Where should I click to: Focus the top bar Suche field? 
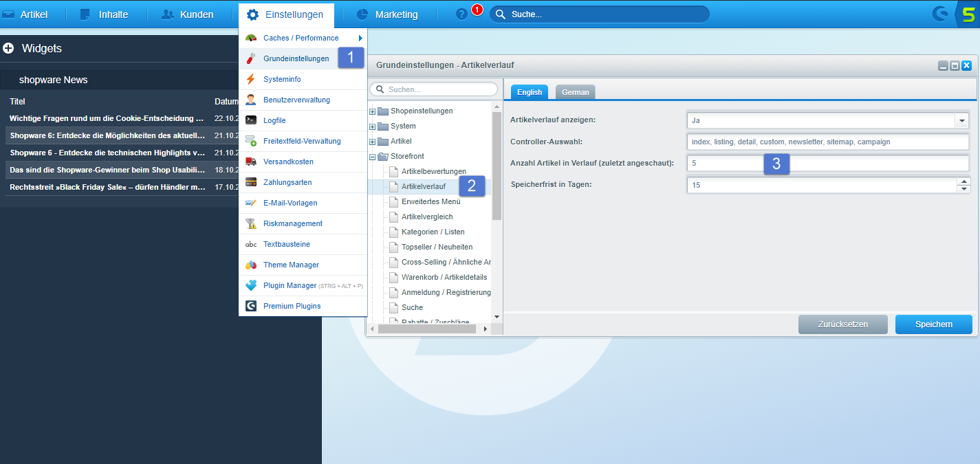(x=599, y=14)
